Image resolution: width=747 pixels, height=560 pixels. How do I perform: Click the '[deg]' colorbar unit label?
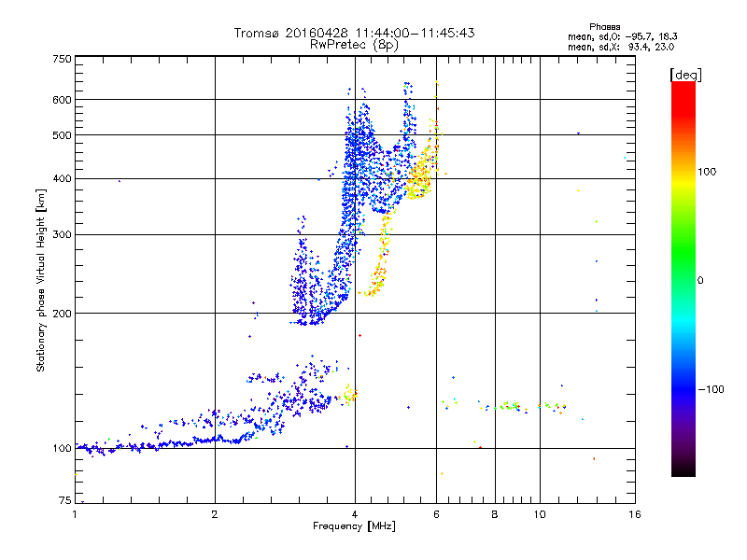[685, 75]
